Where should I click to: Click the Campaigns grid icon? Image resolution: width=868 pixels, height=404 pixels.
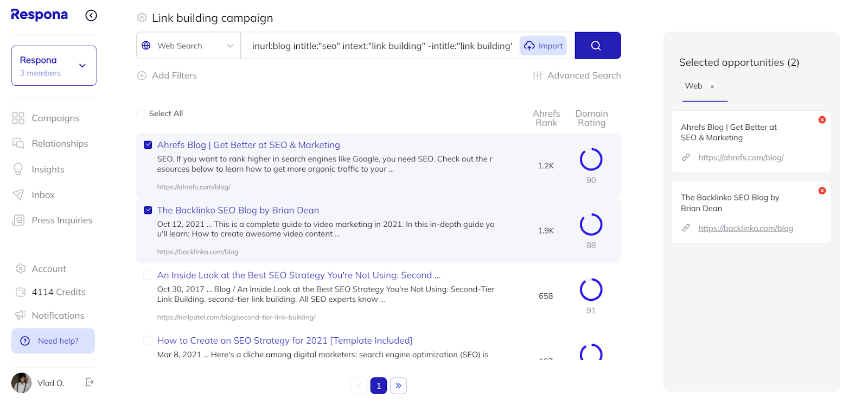pyautogui.click(x=18, y=118)
